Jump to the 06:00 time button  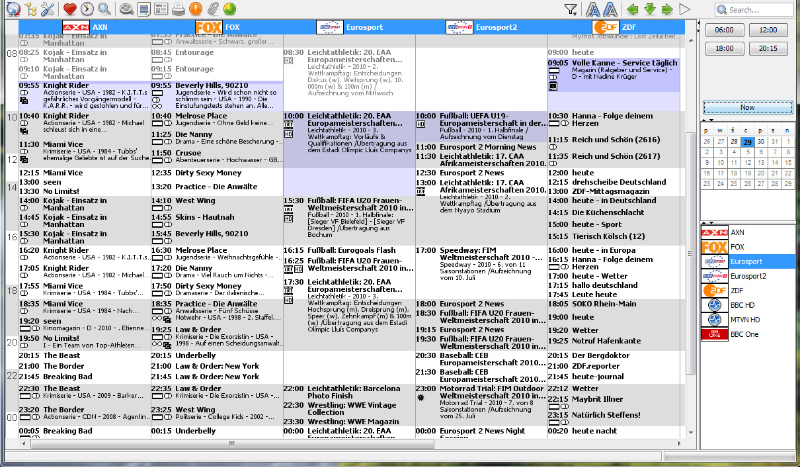pyautogui.click(x=725, y=31)
